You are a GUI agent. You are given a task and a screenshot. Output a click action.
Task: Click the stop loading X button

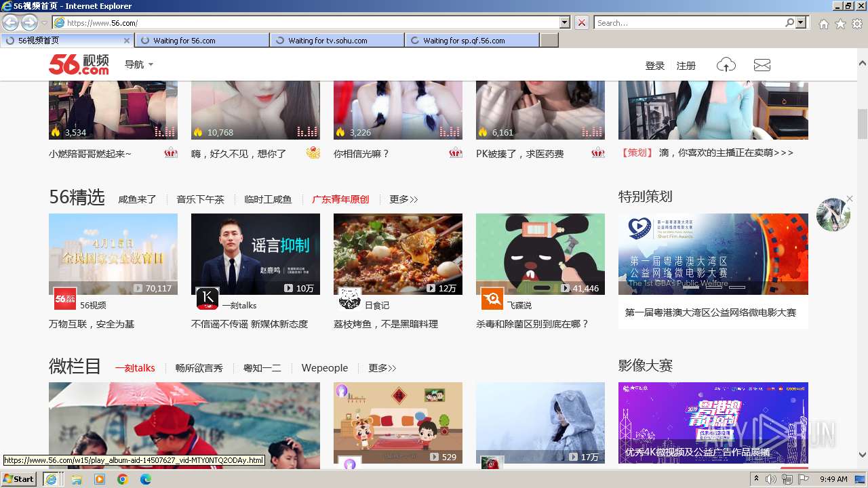click(x=582, y=22)
